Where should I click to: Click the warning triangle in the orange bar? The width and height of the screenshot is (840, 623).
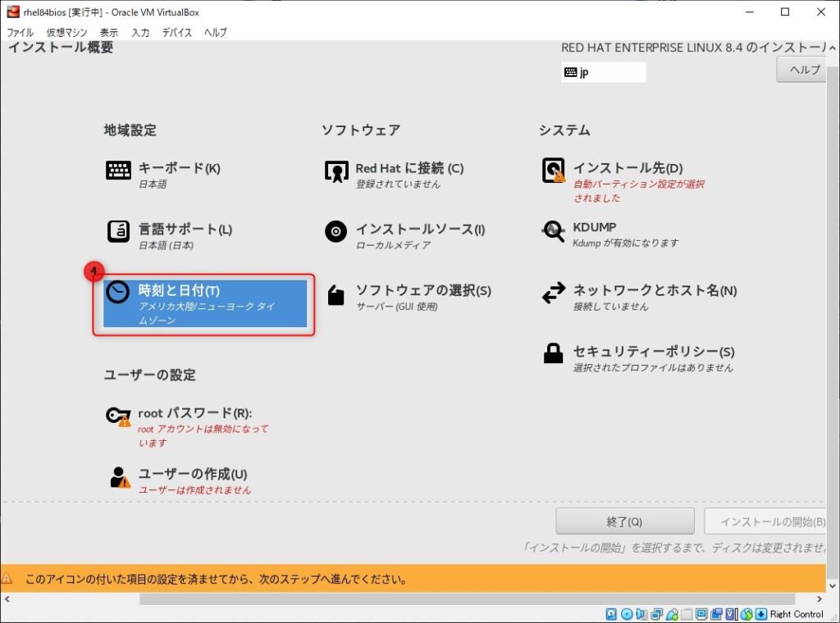click(7, 579)
